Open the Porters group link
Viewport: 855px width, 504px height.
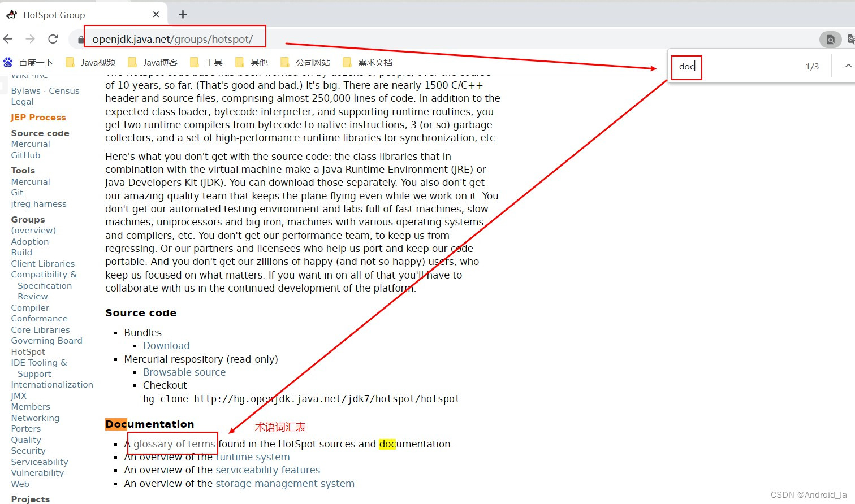click(26, 429)
